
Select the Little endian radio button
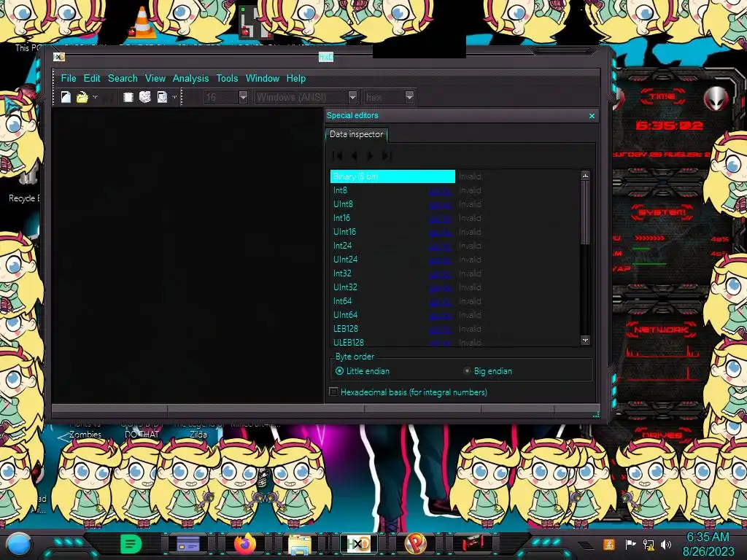point(339,371)
